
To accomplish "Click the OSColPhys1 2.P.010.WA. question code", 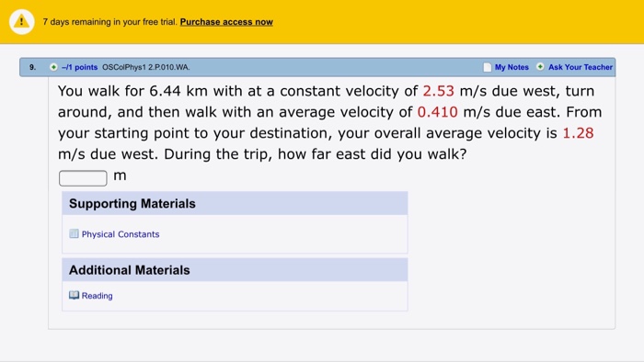I will pyautogui.click(x=145, y=67).
